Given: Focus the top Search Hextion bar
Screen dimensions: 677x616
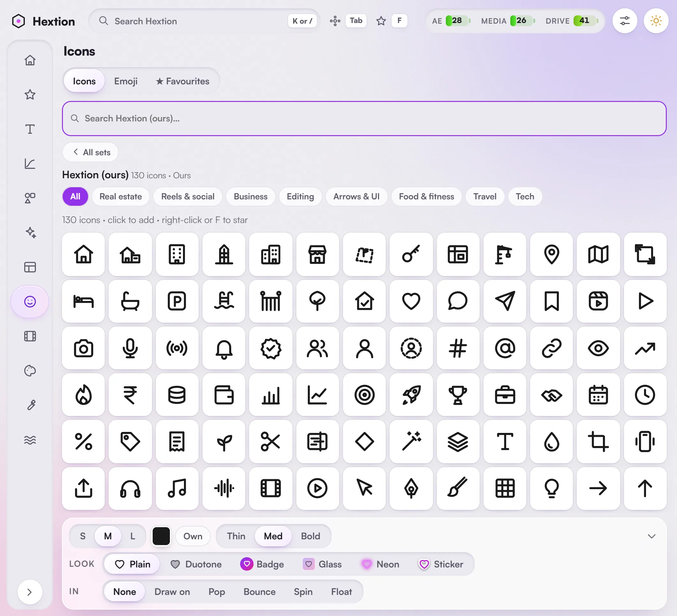Looking at the screenshot, I should (x=204, y=21).
